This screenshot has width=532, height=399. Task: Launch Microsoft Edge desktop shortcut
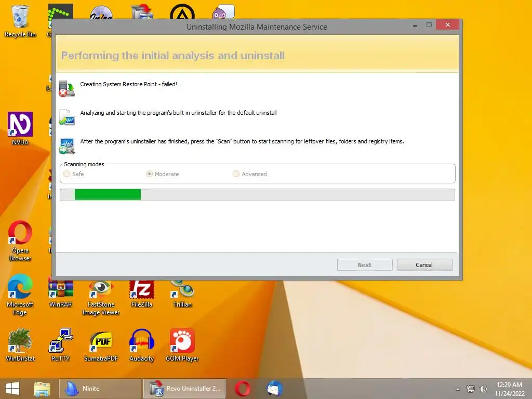(20, 295)
